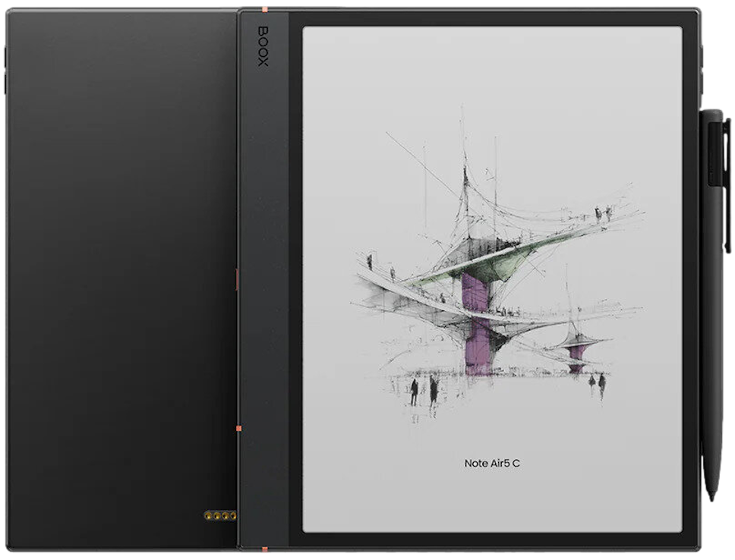Image resolution: width=735 pixels, height=560 pixels.
Task: Click the orange accent mark at spine top
Action: click(x=263, y=10)
